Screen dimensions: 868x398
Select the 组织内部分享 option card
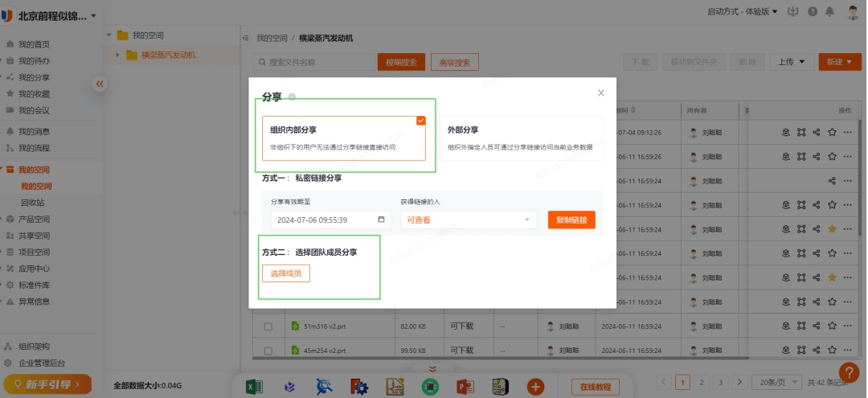coord(343,138)
